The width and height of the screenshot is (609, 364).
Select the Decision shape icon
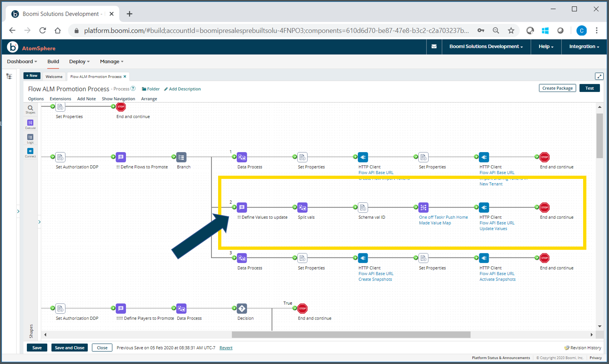pos(242,308)
